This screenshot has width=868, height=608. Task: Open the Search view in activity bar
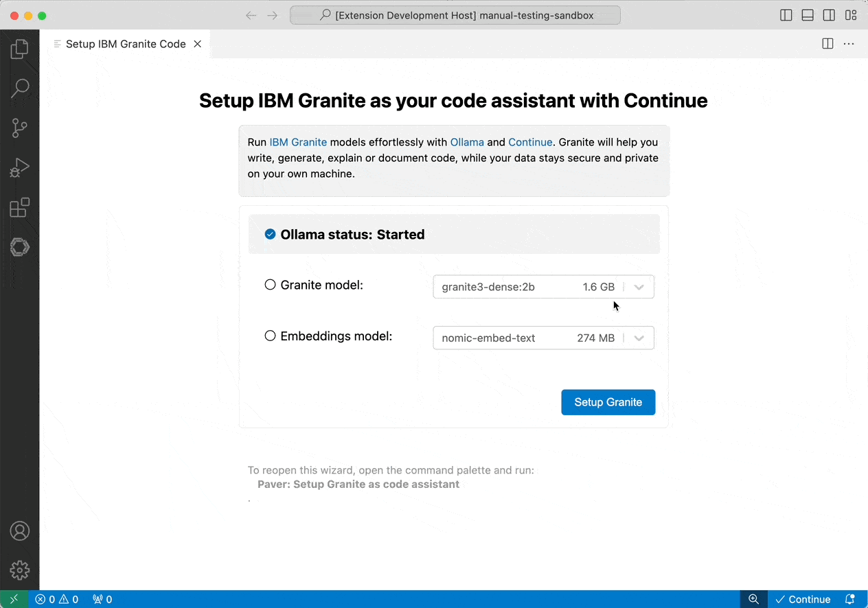point(20,88)
